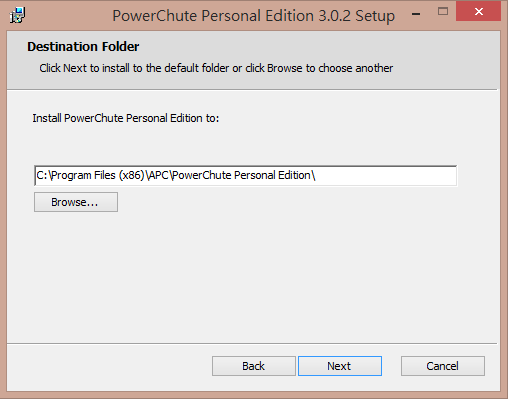Click the 'Click Next to install' instruction text
508x399 pixels.
(x=216, y=68)
